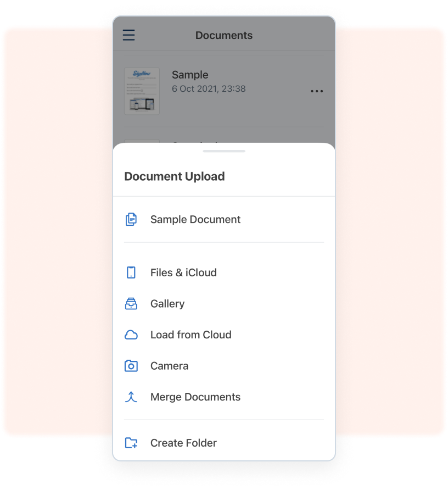Tap the Create Folder text label
The height and width of the screenshot is (490, 448).
coord(183,443)
